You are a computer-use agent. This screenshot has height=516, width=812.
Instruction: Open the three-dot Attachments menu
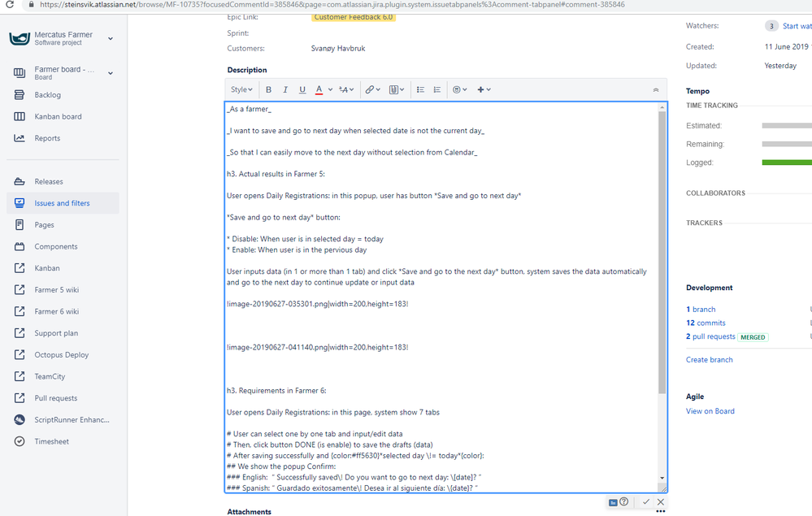pyautogui.click(x=660, y=511)
